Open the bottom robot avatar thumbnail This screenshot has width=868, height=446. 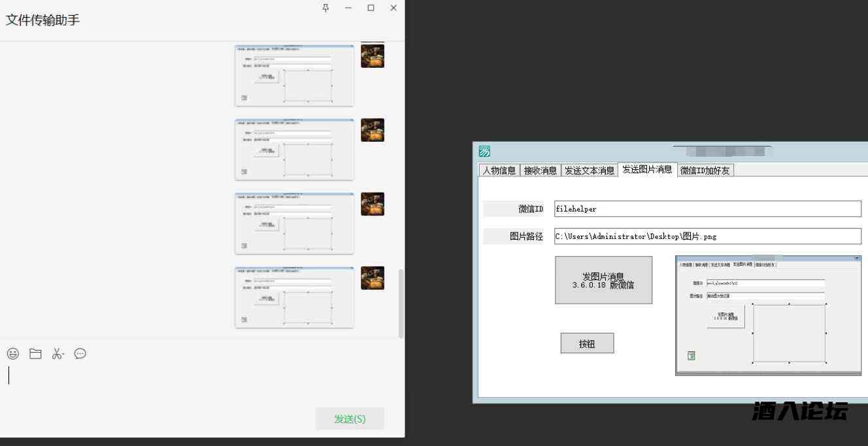tap(372, 277)
